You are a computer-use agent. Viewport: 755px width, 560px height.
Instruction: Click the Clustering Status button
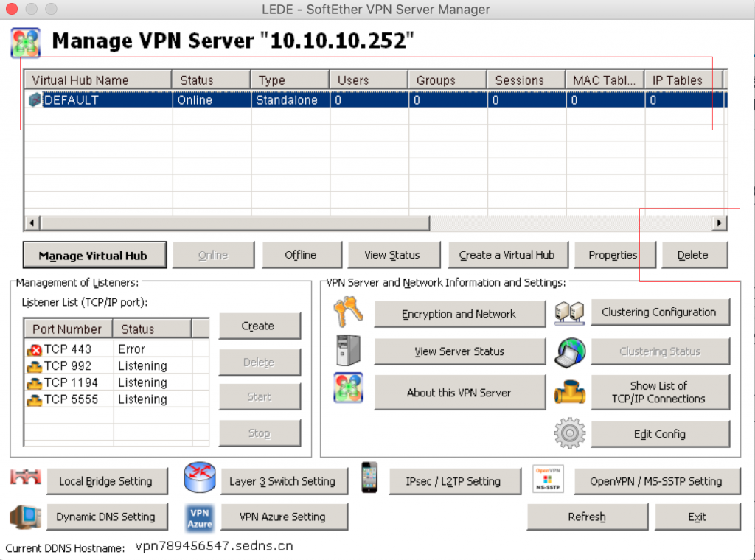(x=660, y=351)
